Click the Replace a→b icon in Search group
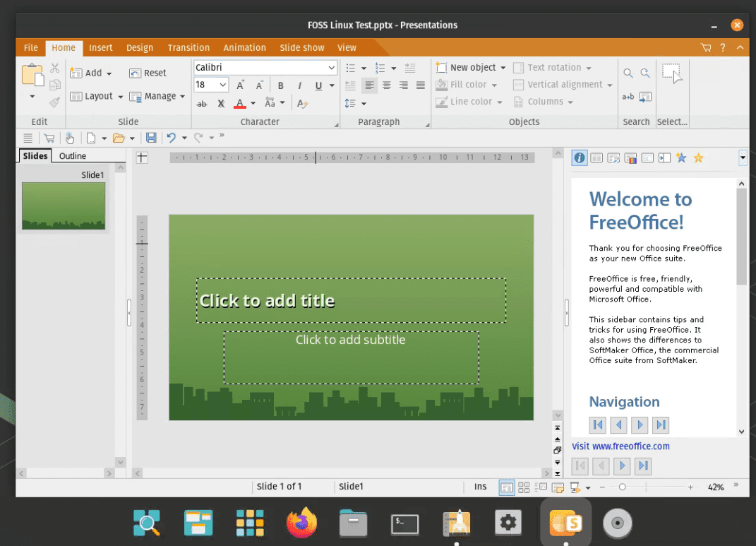 [628, 97]
